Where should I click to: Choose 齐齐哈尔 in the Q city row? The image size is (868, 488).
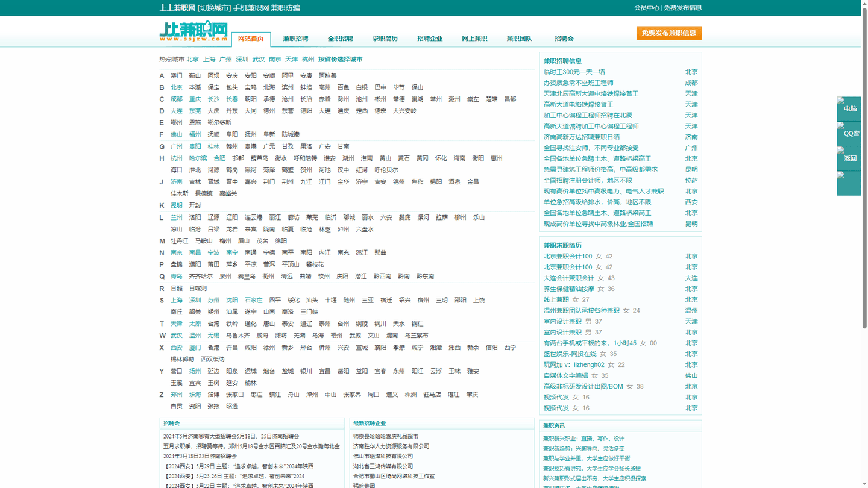[201, 277]
